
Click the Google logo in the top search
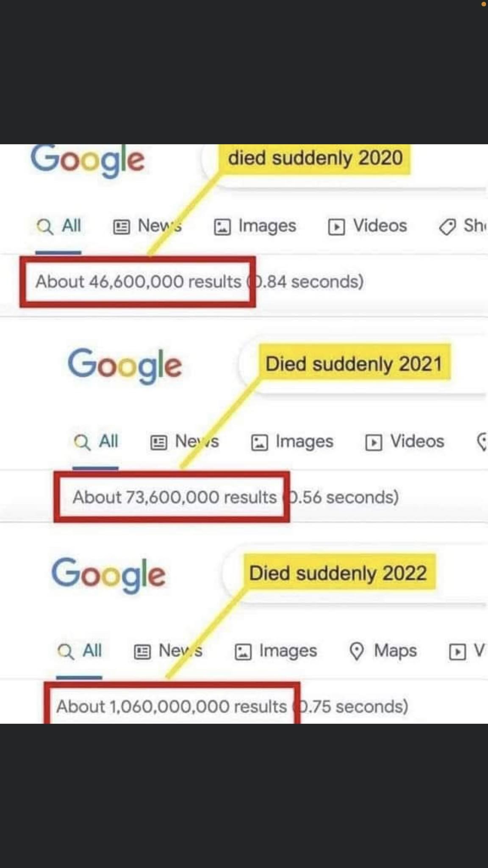pyautogui.click(x=87, y=160)
